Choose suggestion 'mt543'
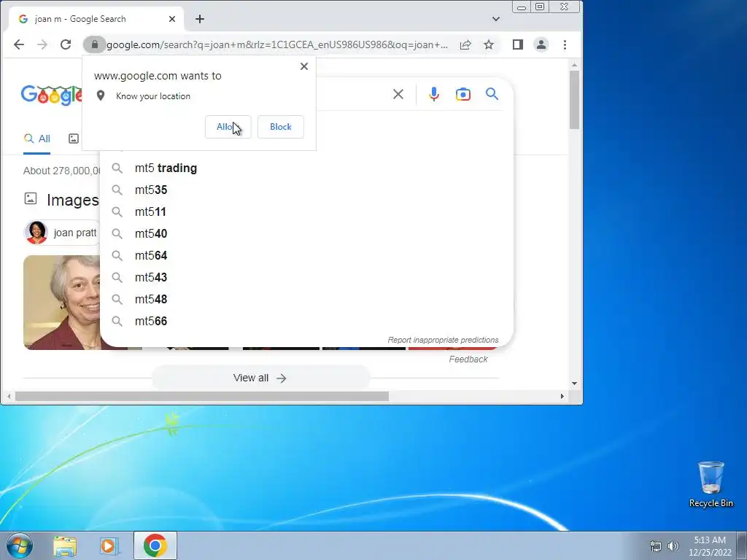Viewport: 747px width, 560px height. point(307,278)
